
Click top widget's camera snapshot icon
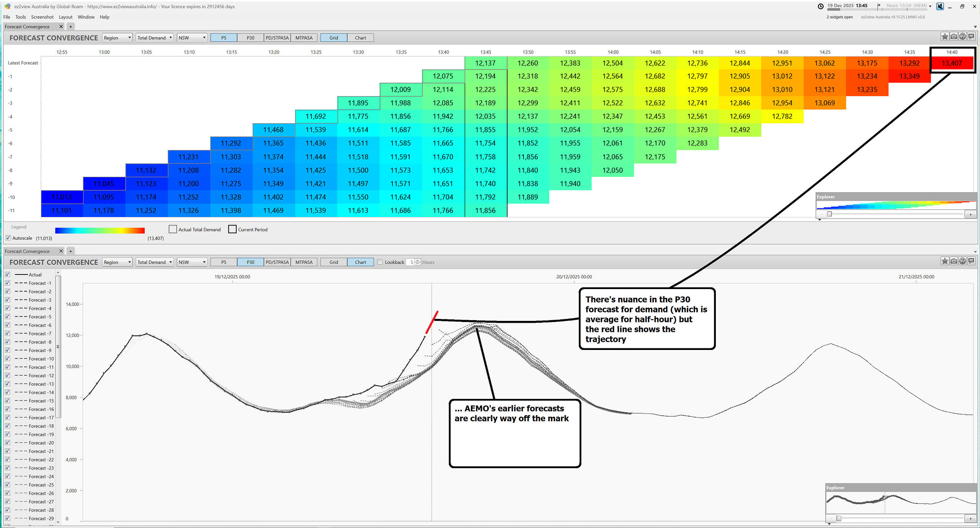tap(954, 37)
